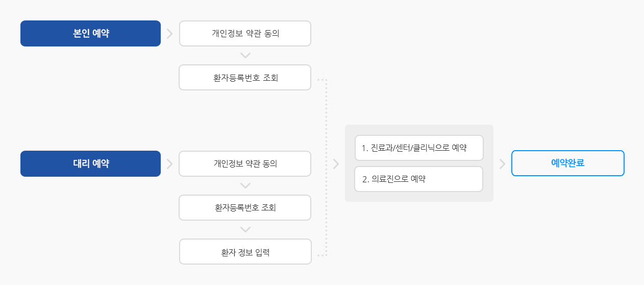The height and width of the screenshot is (285, 644).
Task: Click down chevron above 환자 정보 입력
Action: click(x=245, y=230)
